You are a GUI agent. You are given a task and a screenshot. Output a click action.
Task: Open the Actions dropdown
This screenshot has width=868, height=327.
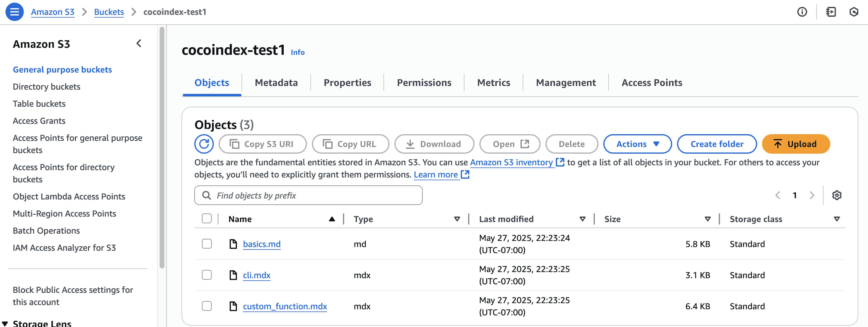pyautogui.click(x=637, y=144)
